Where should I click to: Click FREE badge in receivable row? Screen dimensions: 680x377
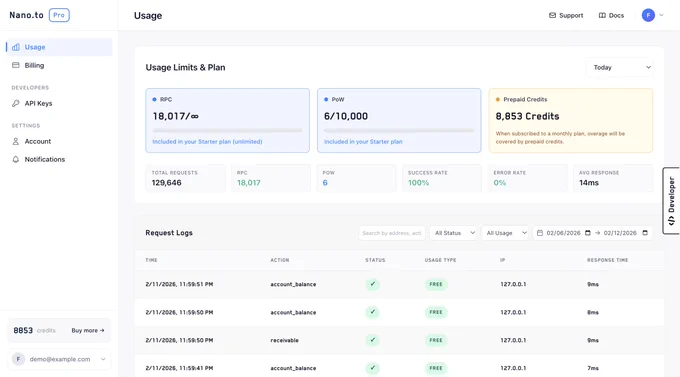point(436,340)
